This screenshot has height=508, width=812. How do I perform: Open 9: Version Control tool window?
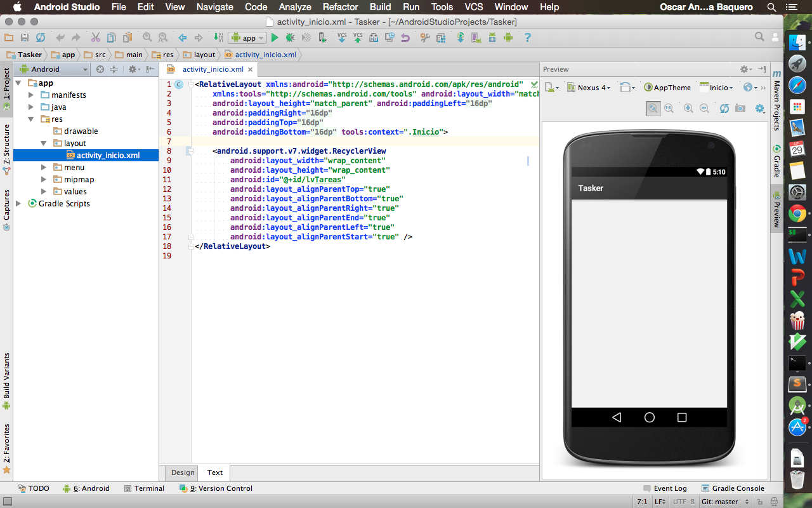click(x=216, y=488)
